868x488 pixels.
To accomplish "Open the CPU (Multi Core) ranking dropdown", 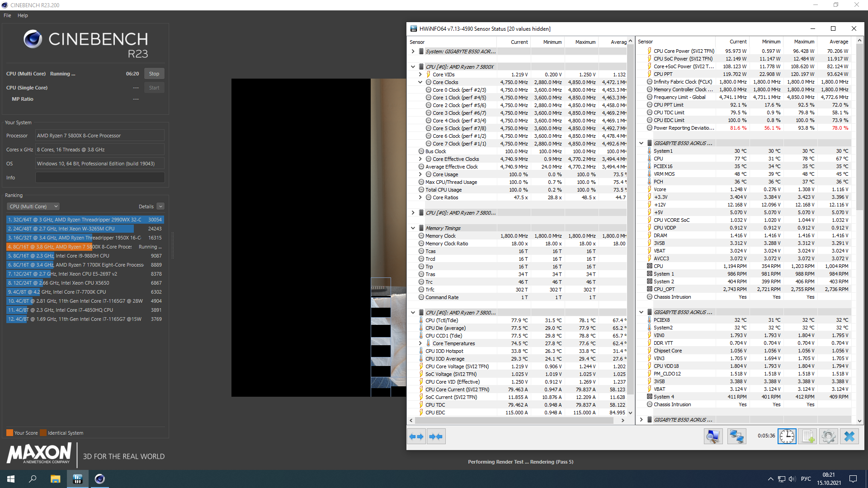I will point(33,206).
